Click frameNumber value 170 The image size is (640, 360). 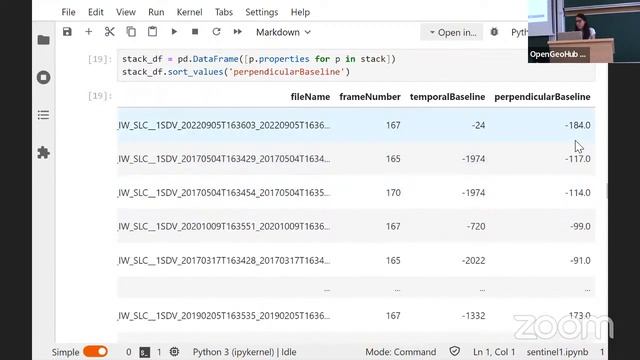pyautogui.click(x=393, y=193)
